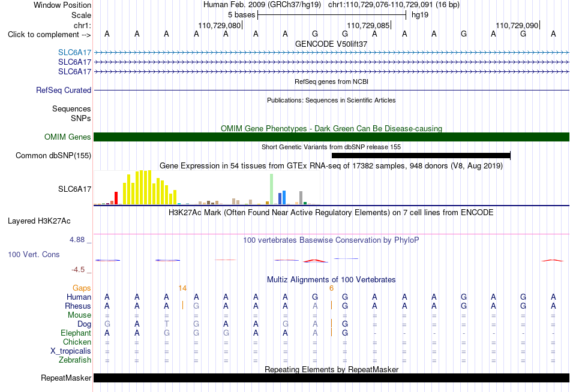Click the RefSeq Curated gene line

[x=331, y=90]
